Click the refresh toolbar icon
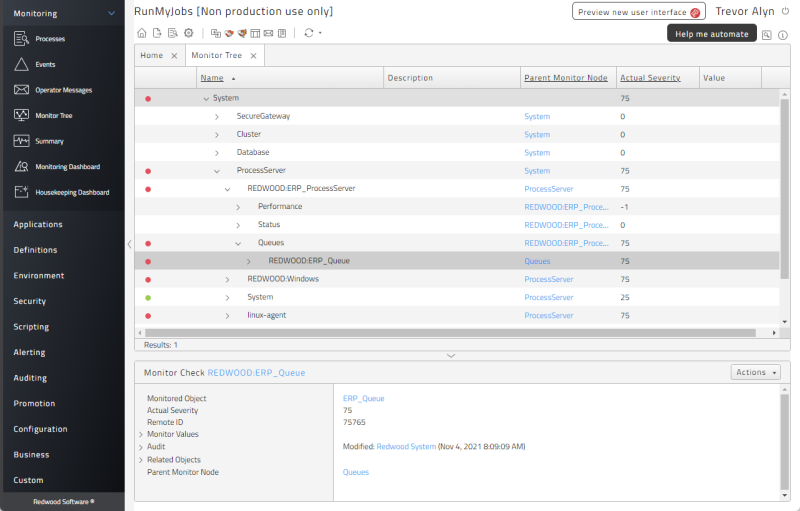The width and height of the screenshot is (800, 511). click(309, 33)
